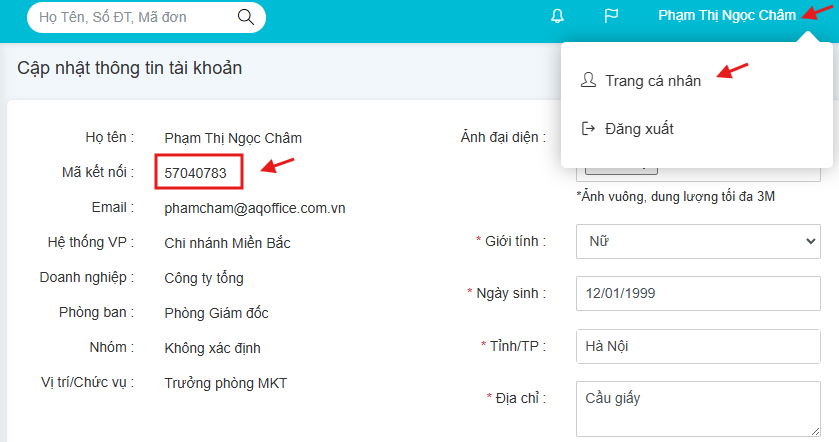Choose Đăng xuất from the user menu
839x442 pixels.
[640, 129]
